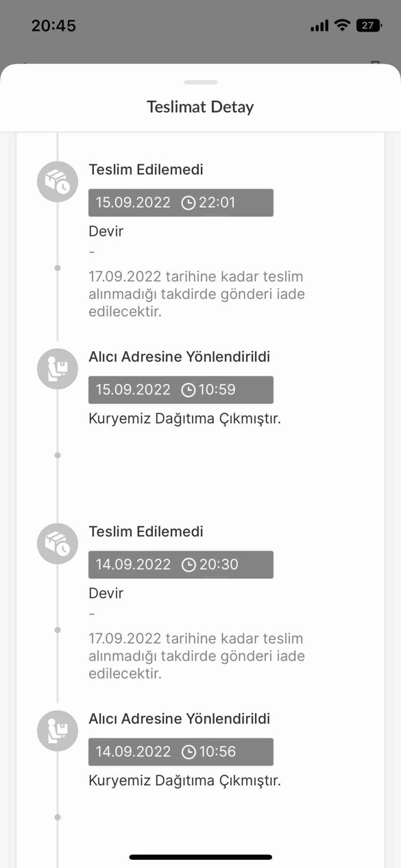
Task: Tap the Devir label under 14.09.2022 20:30
Action: pyautogui.click(x=106, y=593)
